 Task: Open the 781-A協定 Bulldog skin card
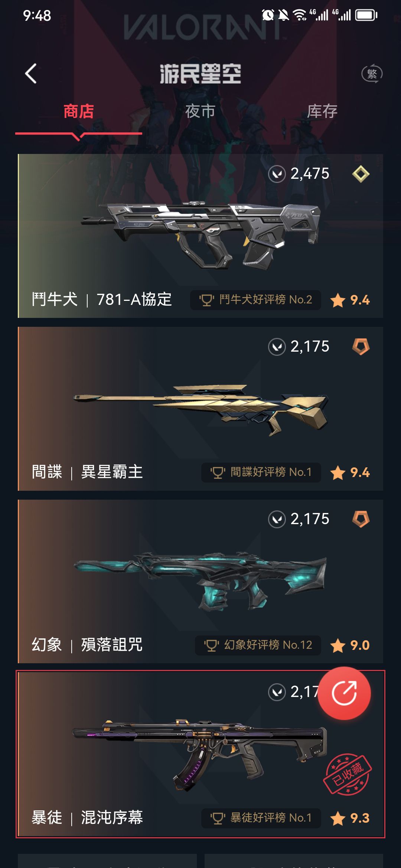200,236
